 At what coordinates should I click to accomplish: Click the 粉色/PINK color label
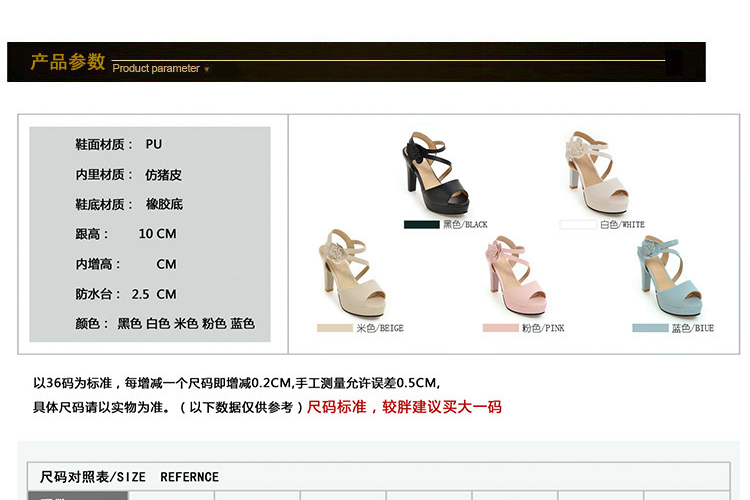(543, 328)
